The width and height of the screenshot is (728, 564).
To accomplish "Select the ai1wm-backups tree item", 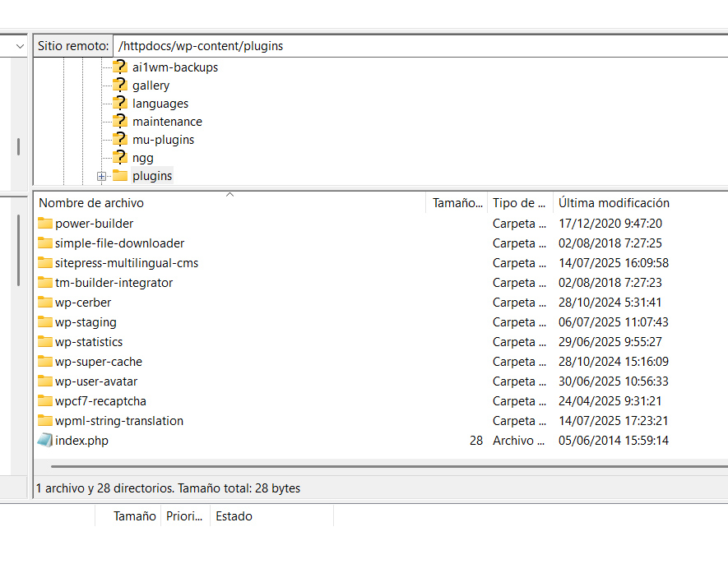I will pyautogui.click(x=175, y=67).
